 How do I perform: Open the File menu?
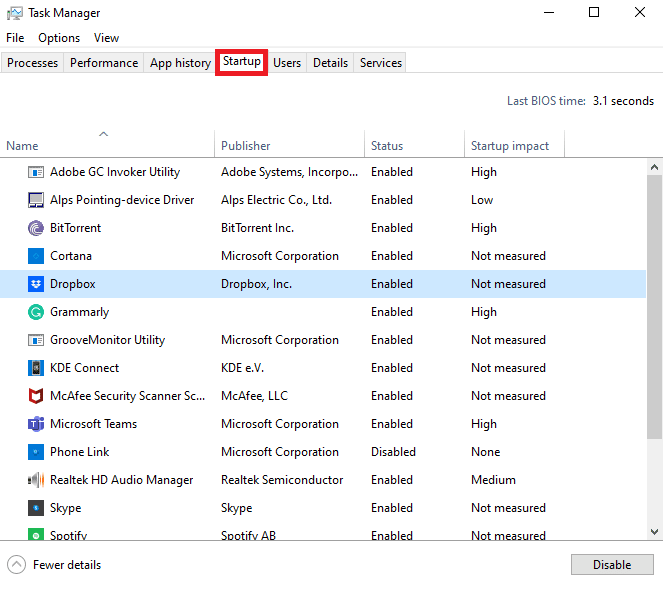click(15, 38)
